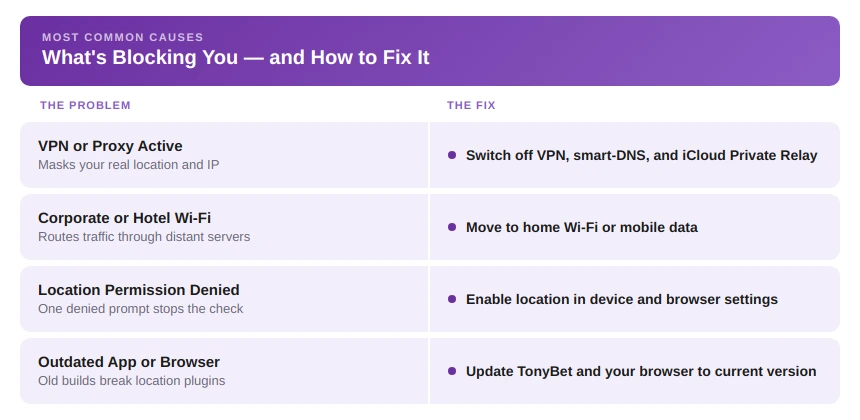Select the Corporate or Hotel Wi-Fi heading
Viewport: 860px width, 420px height.
click(125, 218)
